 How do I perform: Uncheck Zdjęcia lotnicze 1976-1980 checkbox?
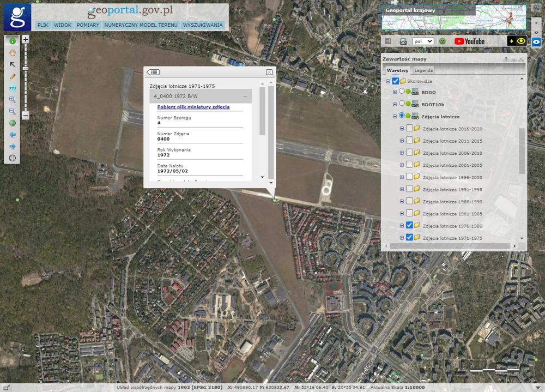tap(409, 225)
